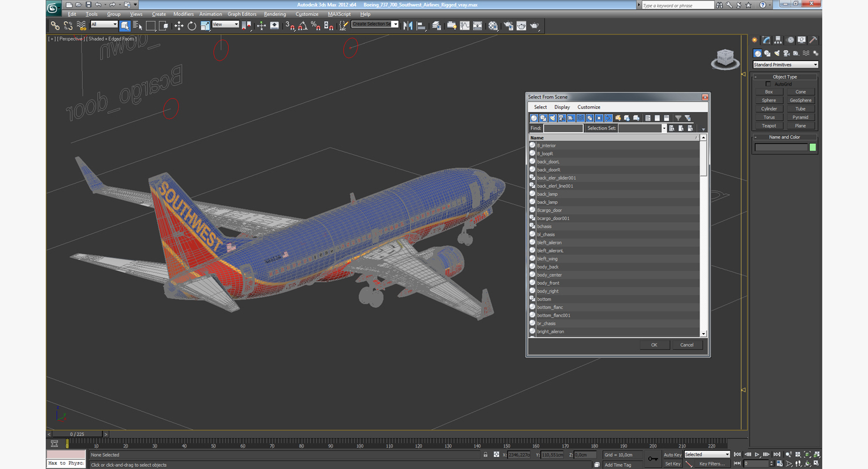Open the Rendering menu
The image size is (868, 469).
[275, 14]
